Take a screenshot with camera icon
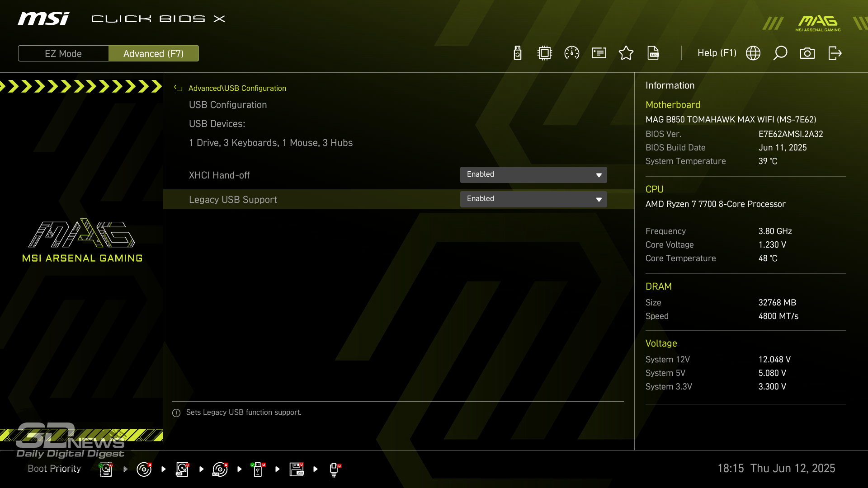Viewport: 868px width, 488px height. [807, 53]
